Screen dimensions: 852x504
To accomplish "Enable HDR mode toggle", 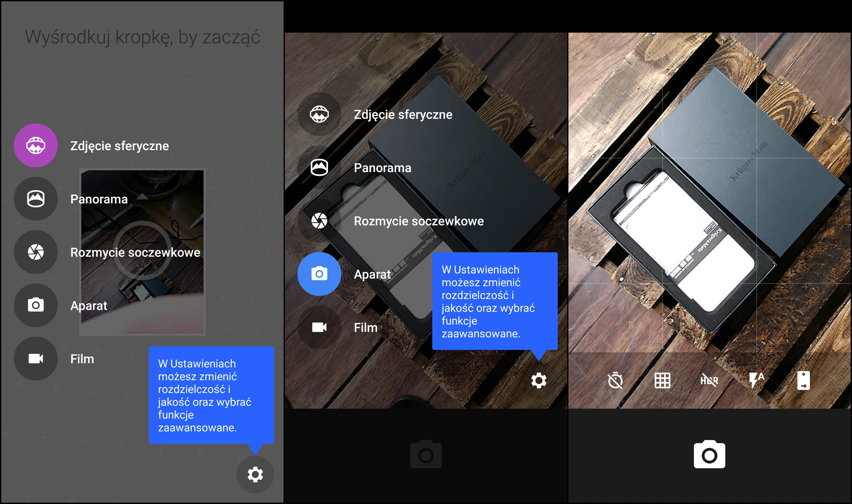I will click(x=709, y=380).
